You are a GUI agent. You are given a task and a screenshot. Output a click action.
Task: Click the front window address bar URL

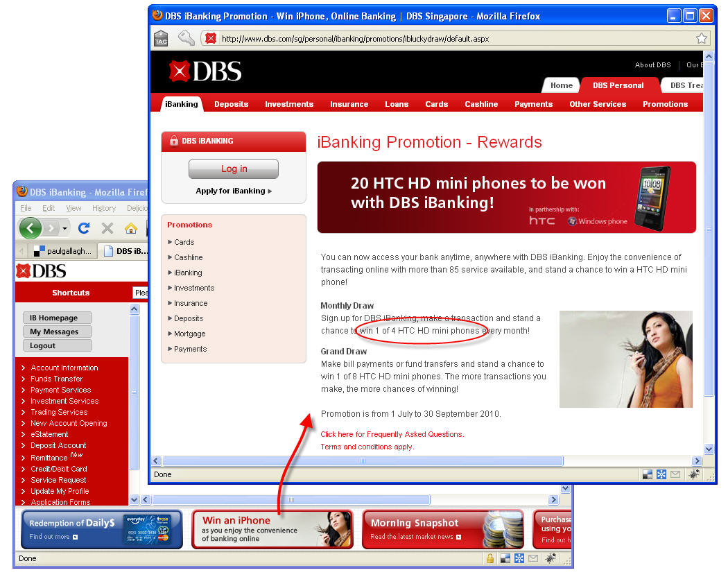355,39
